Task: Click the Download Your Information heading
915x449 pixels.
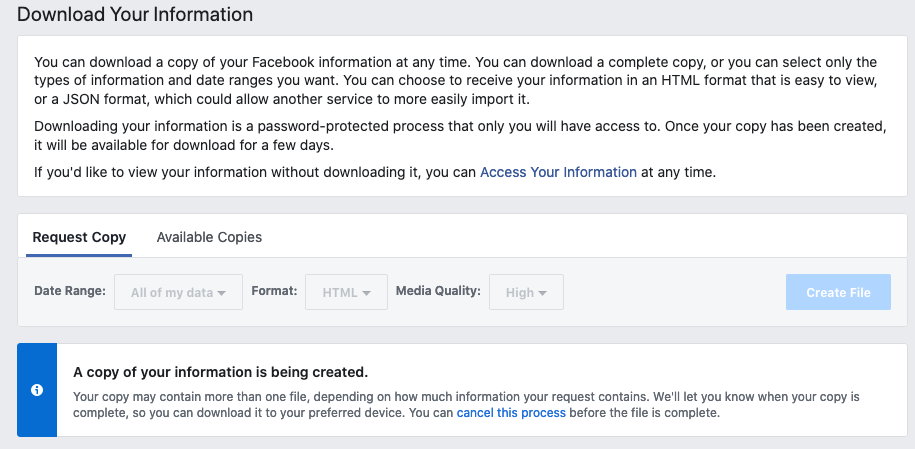Action: pos(135,15)
